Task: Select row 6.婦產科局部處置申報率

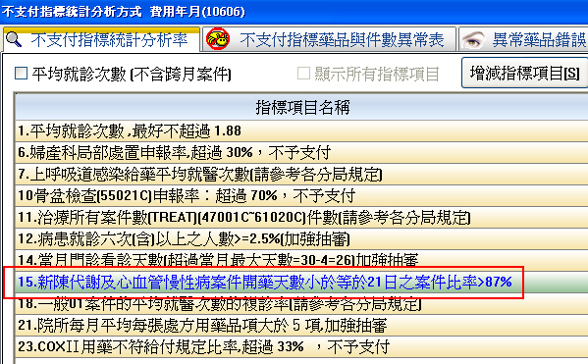Action: click(x=301, y=153)
